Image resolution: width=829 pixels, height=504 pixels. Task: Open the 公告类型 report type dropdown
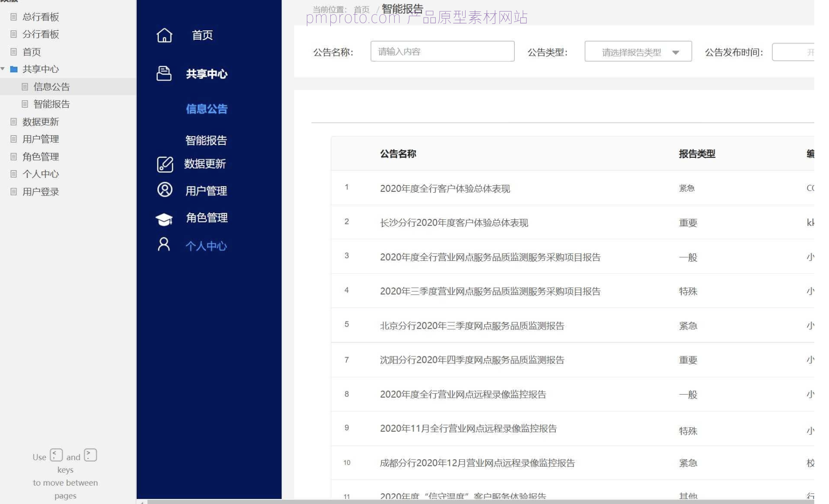[638, 52]
